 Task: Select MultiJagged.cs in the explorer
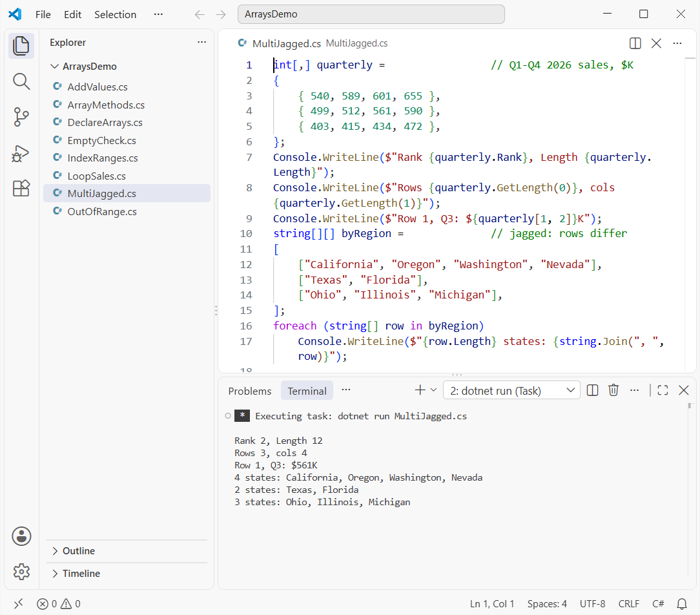point(127,193)
